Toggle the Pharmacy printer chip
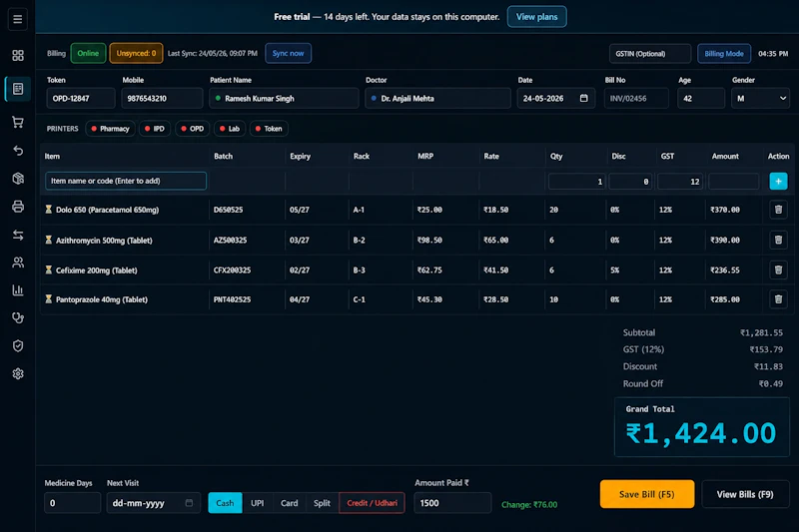Viewport: 799px width, 532px height. point(110,129)
